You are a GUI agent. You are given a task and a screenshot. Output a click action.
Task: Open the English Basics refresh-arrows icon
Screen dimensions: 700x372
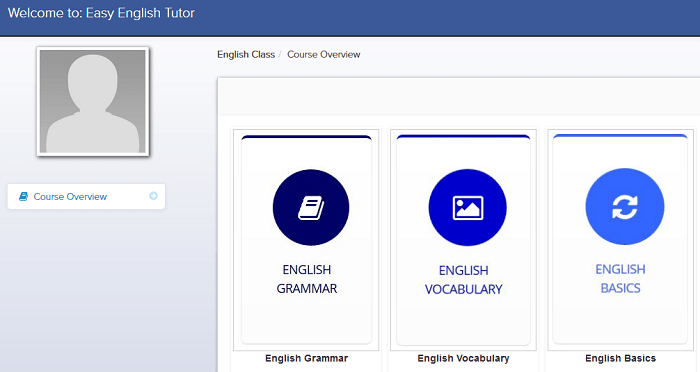pyautogui.click(x=625, y=207)
